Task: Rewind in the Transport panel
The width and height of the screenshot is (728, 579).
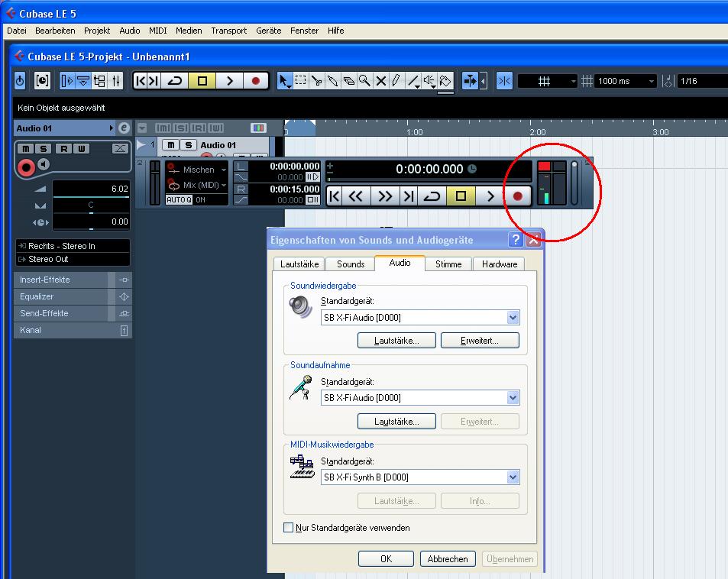Action: click(x=356, y=196)
